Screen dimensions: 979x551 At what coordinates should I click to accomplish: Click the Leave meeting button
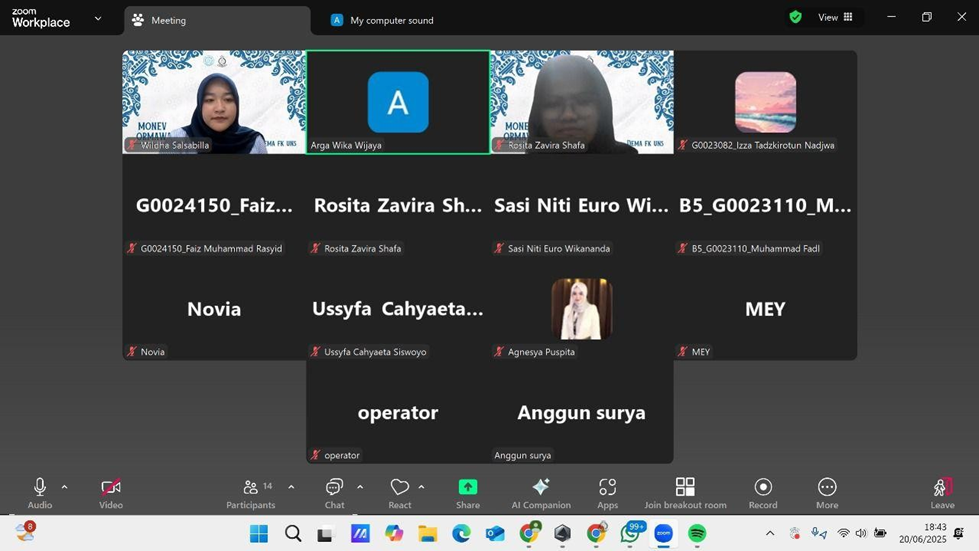tap(942, 491)
